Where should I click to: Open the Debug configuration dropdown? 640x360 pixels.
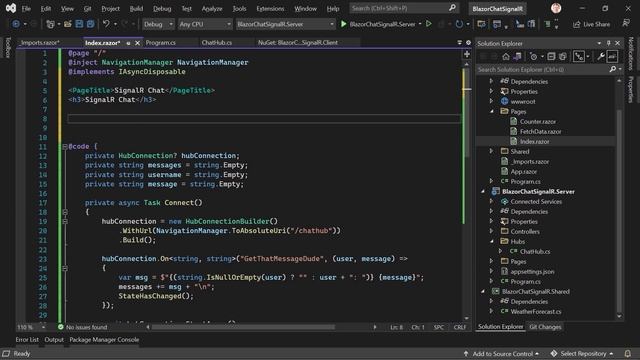click(x=158, y=24)
